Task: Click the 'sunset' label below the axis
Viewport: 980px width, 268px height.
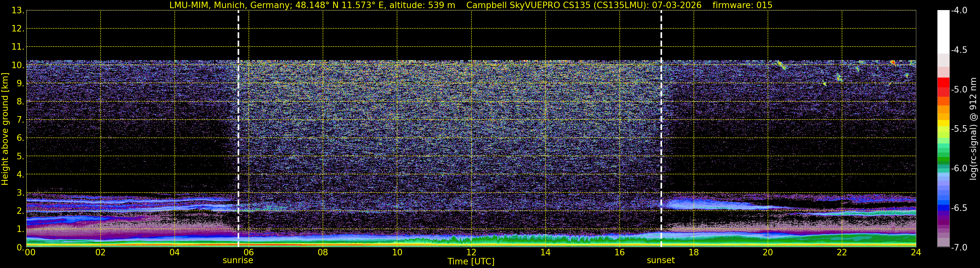Action: (x=661, y=261)
